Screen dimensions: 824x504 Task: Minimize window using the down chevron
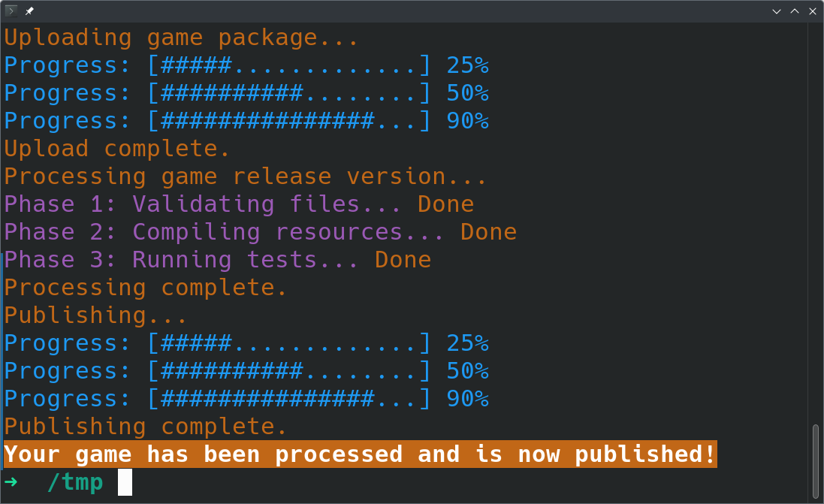pos(776,11)
